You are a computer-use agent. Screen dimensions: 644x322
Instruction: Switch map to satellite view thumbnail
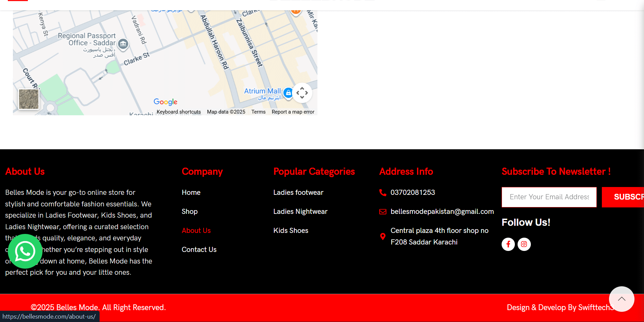pos(29,99)
